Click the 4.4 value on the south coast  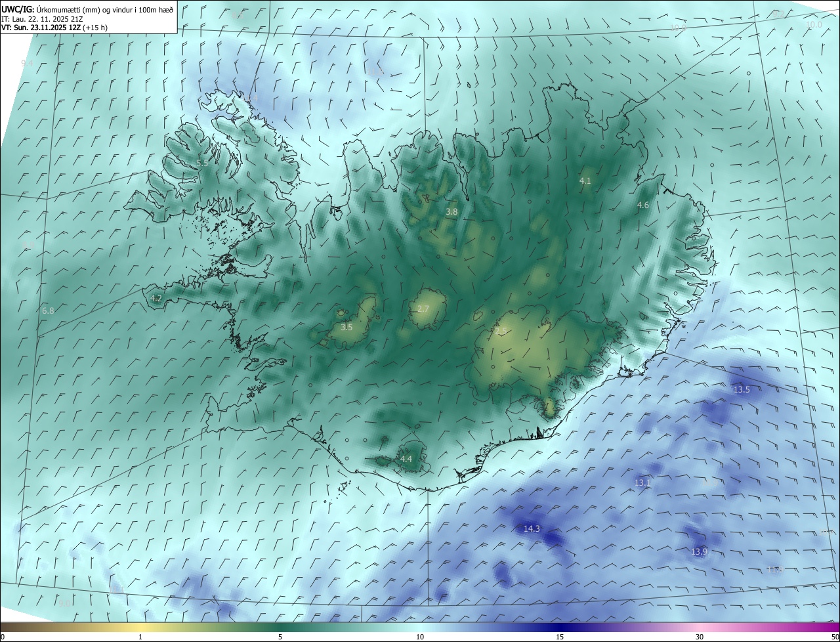pos(406,459)
